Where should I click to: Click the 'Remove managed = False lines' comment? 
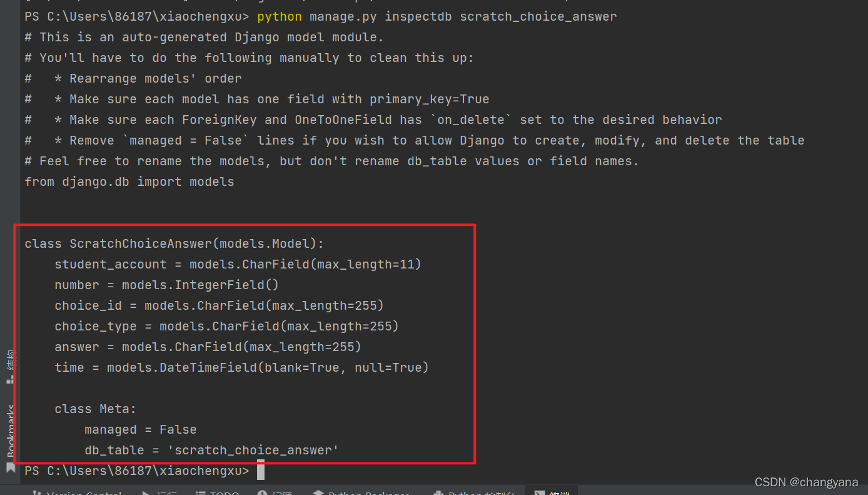pos(415,140)
